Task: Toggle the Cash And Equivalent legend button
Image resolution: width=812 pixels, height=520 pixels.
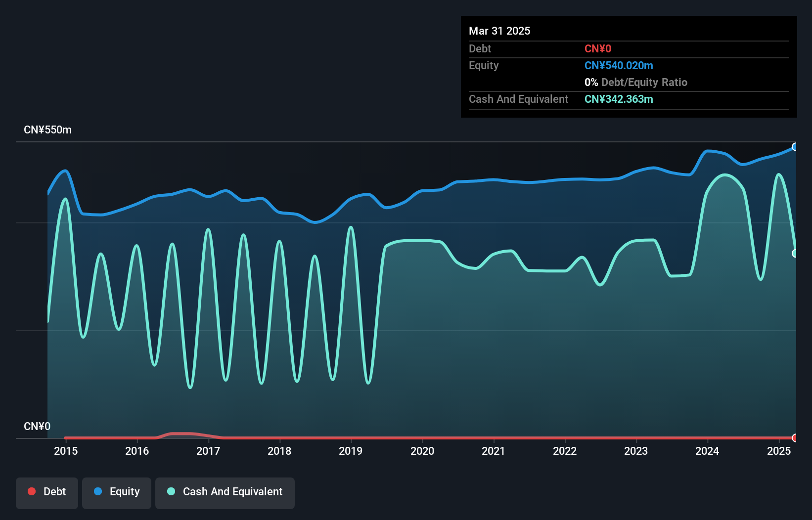Action: (x=225, y=493)
